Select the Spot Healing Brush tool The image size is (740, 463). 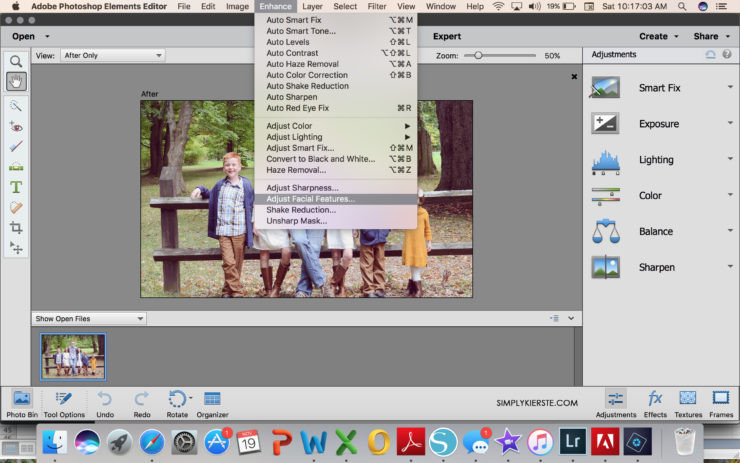[x=16, y=207]
